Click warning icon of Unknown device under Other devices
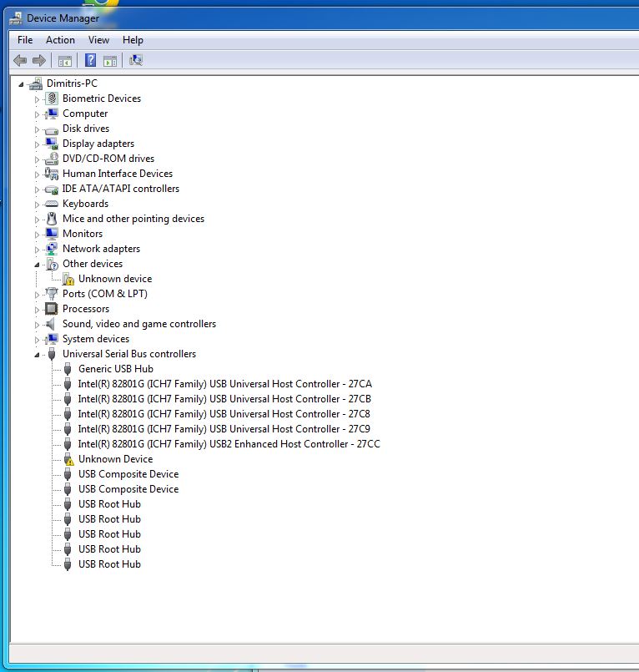 (68, 280)
